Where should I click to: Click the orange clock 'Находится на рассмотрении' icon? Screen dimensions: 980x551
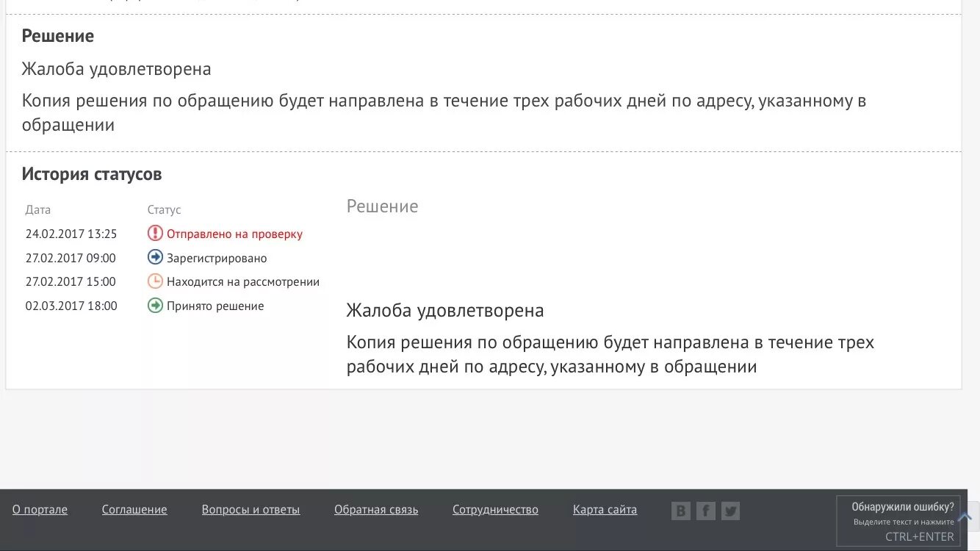[155, 281]
